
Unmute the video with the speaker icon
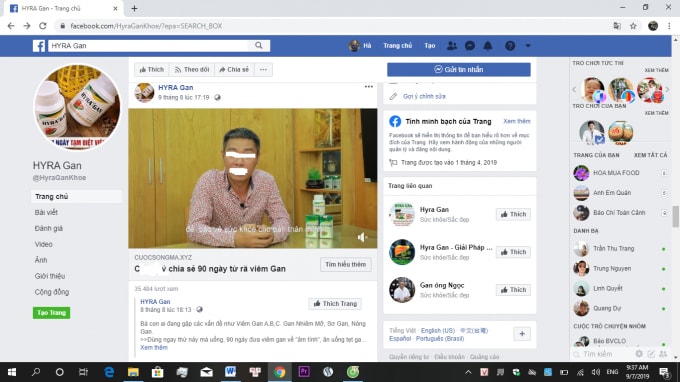362,237
